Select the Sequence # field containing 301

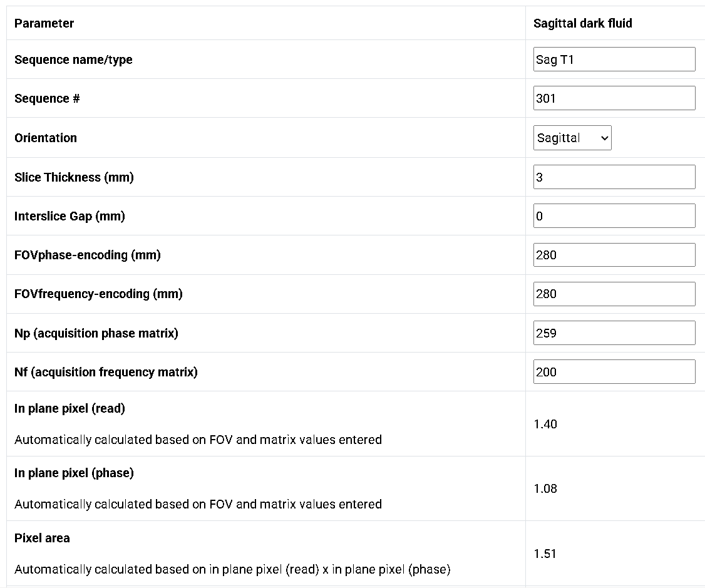(x=614, y=98)
